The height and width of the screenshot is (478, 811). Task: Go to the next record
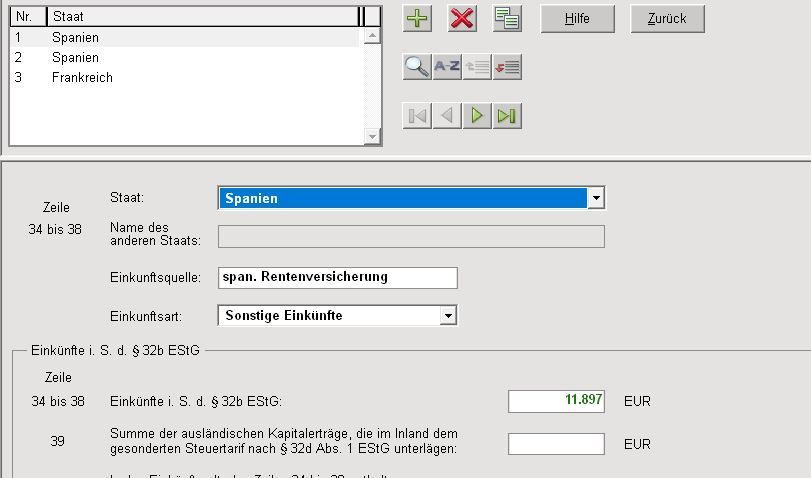[x=477, y=115]
